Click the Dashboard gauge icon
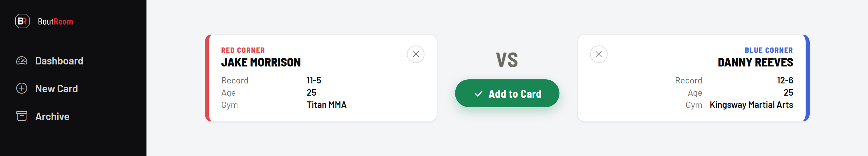 (22, 61)
